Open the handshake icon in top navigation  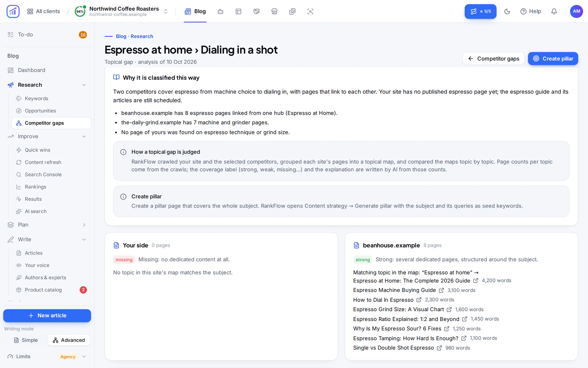click(256, 11)
